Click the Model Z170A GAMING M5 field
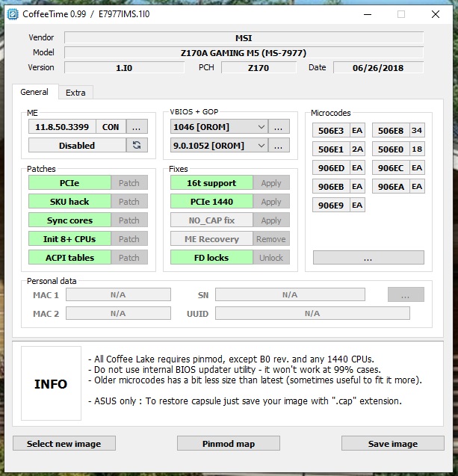Image resolution: width=458 pixels, height=476 pixels. [x=244, y=52]
